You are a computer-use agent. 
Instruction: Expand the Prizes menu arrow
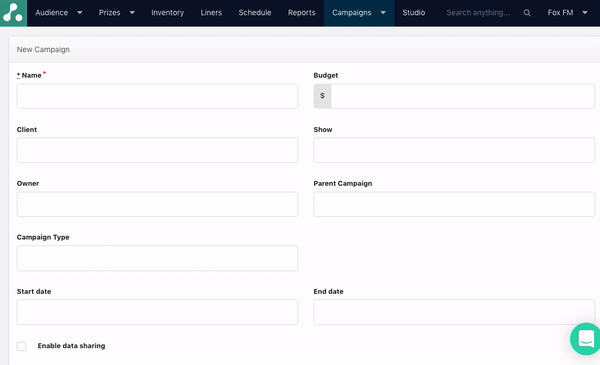132,13
